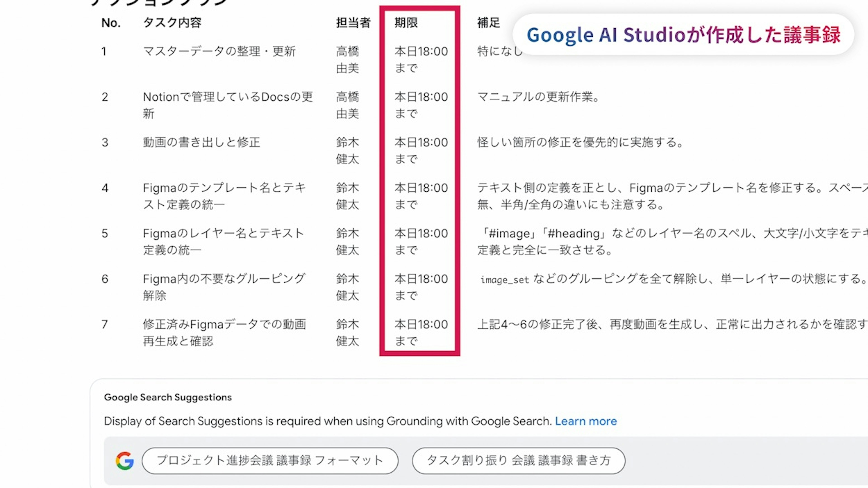Click the 期限 column header
The width and height of the screenshot is (868, 488).
click(406, 23)
